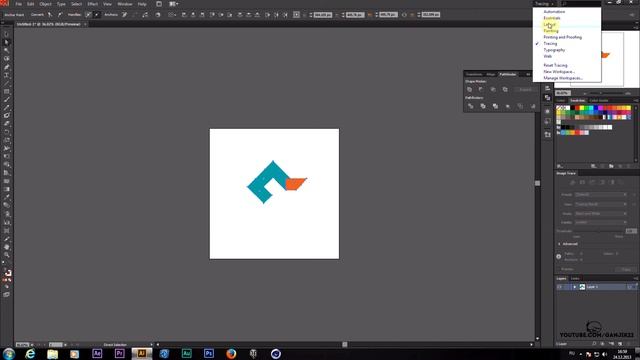Click Trace button in Image Trace
The image size is (640, 360).
(626, 269)
